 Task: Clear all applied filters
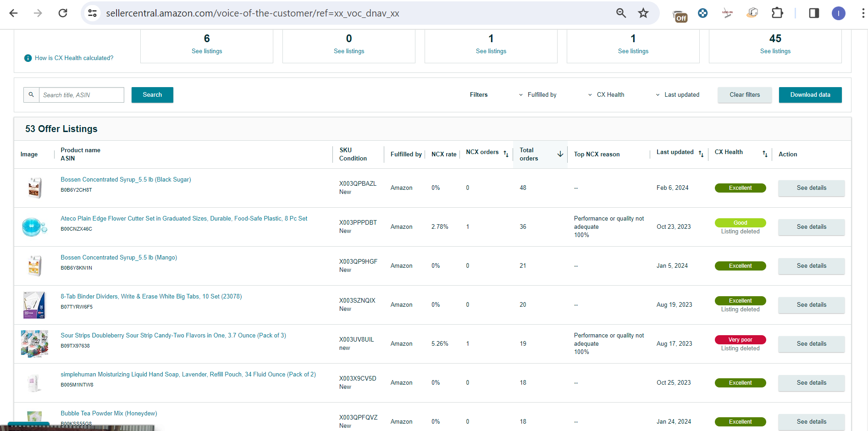[x=745, y=95]
